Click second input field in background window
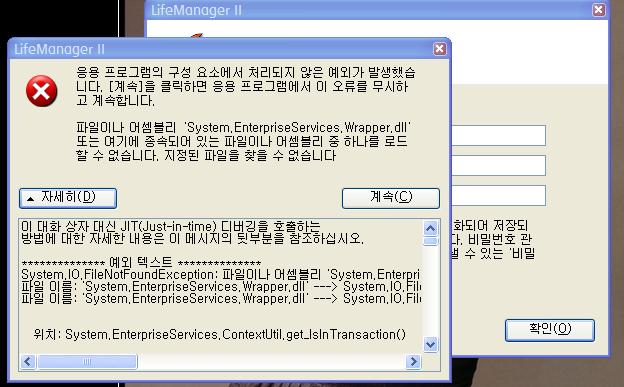 (498, 165)
